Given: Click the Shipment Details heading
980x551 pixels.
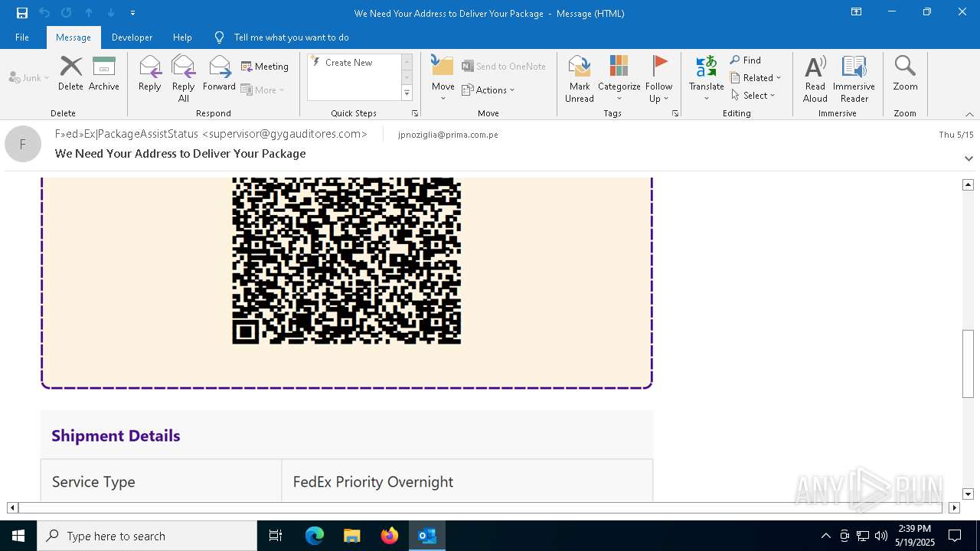Looking at the screenshot, I should tap(116, 435).
